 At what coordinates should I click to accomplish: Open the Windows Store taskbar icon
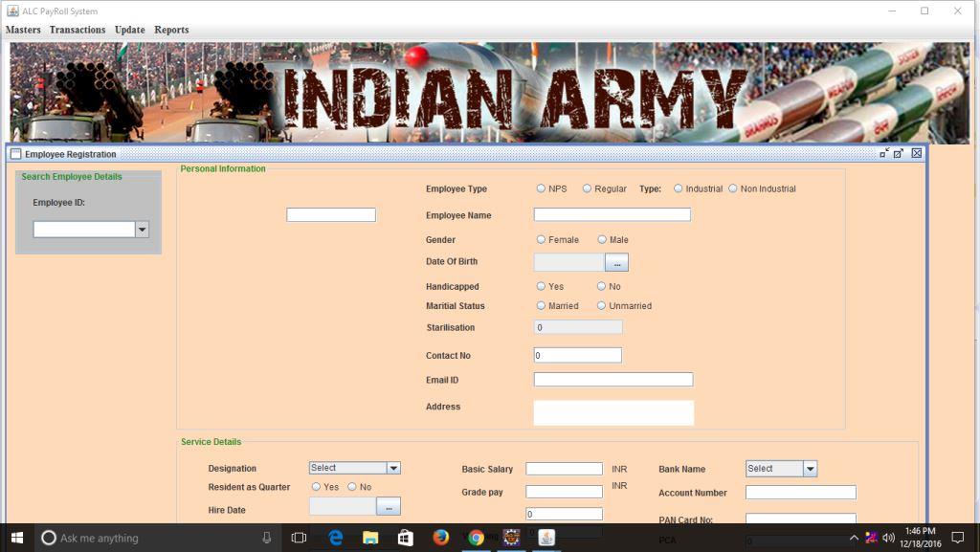405,538
